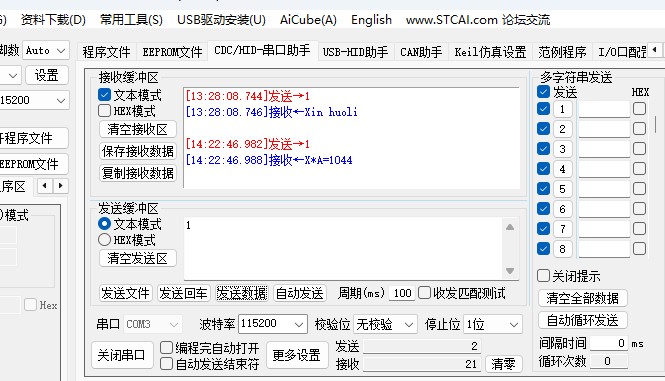Switch to the USB-HID助手 tab
The width and height of the screenshot is (665, 381).
[355, 52]
